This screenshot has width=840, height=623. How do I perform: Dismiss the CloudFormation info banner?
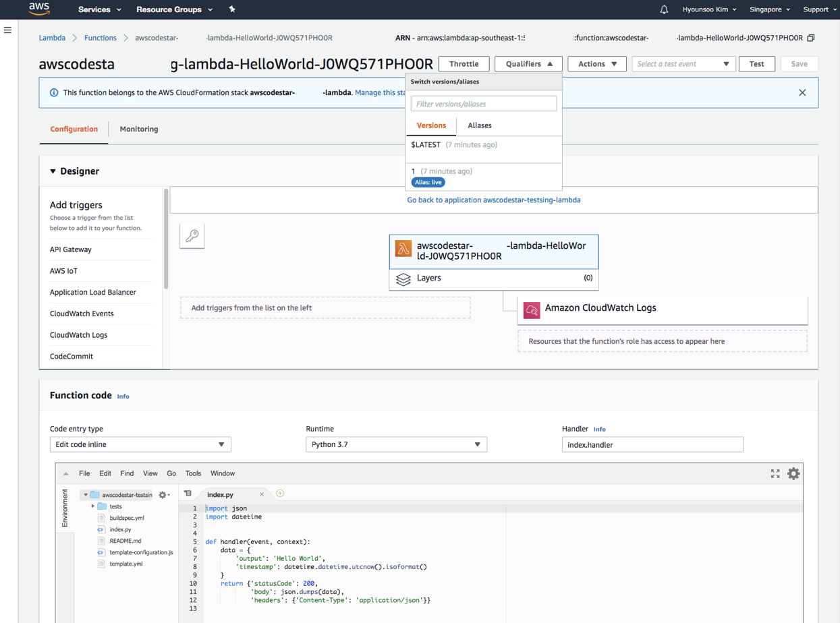click(802, 92)
